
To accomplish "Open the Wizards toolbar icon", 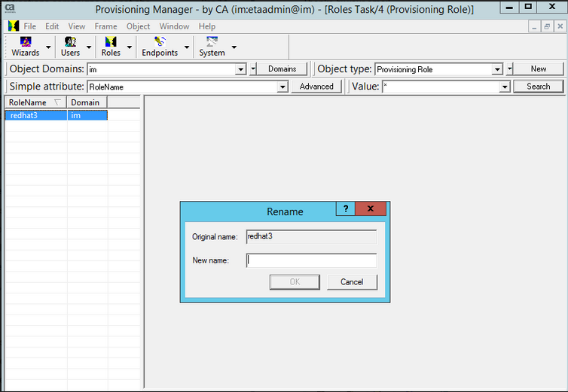I will pyautogui.click(x=26, y=43).
